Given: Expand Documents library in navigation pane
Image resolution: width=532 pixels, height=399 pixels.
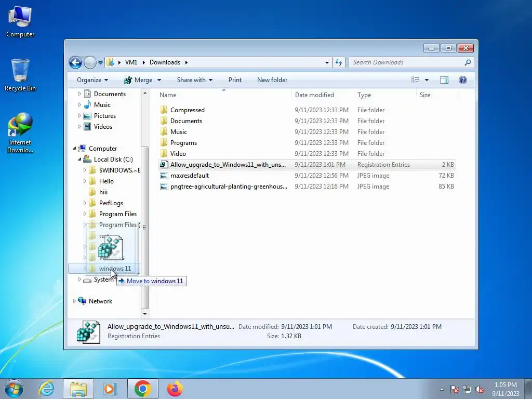Looking at the screenshot, I should 79,94.
